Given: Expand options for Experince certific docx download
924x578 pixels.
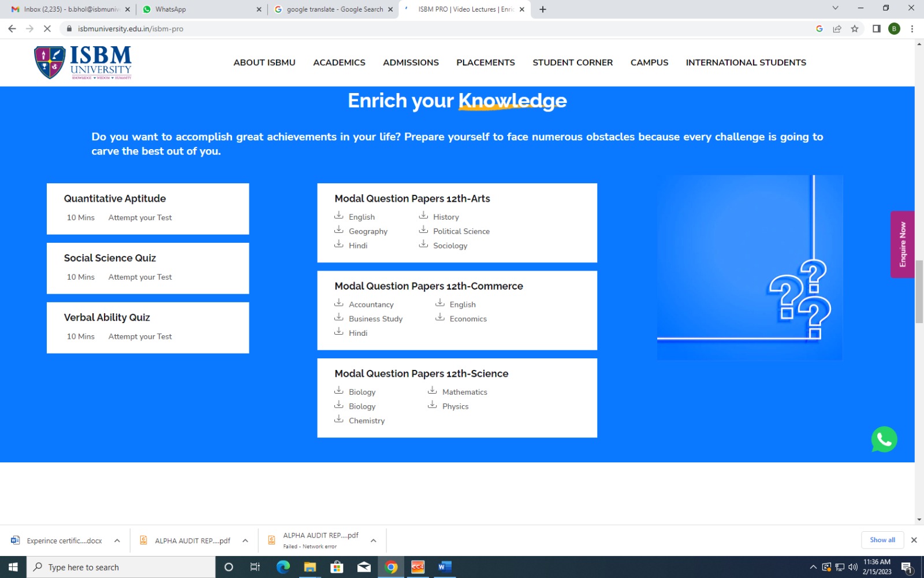Looking at the screenshot, I should point(117,540).
